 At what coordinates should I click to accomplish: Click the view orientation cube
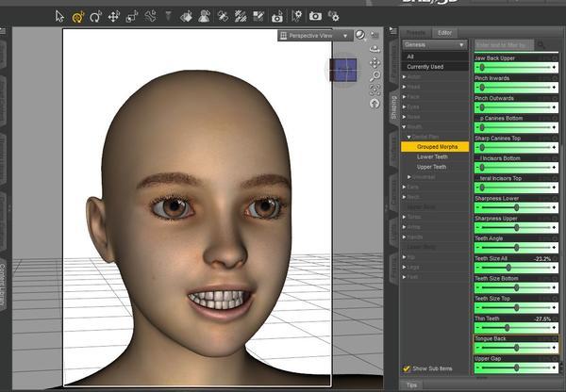coord(343,68)
